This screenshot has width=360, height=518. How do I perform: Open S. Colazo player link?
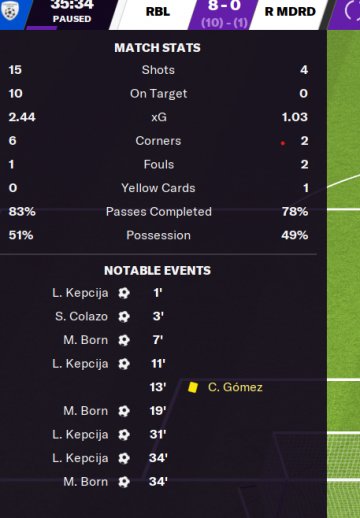(x=81, y=316)
